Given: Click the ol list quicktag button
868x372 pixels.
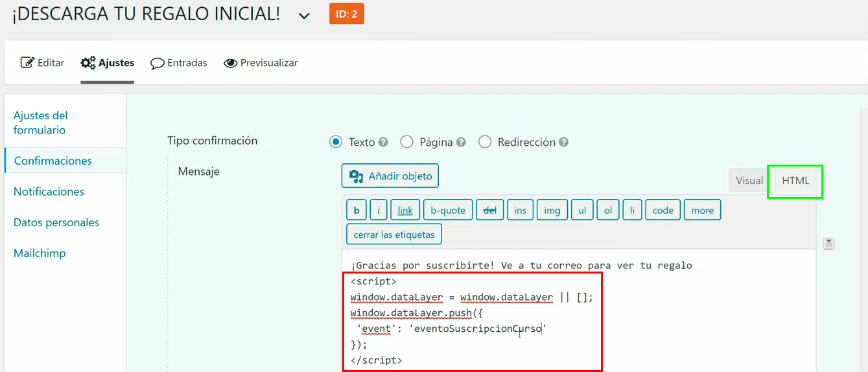Looking at the screenshot, I should click(x=608, y=210).
